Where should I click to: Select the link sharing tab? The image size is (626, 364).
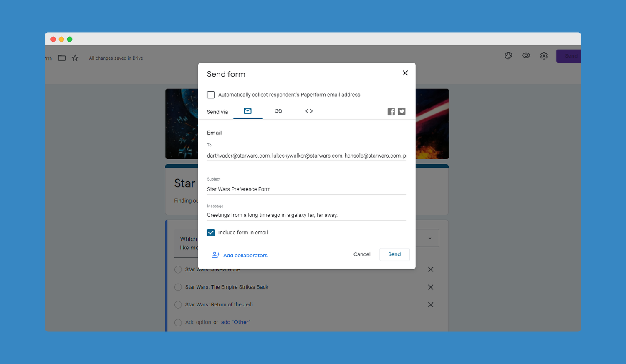point(278,111)
